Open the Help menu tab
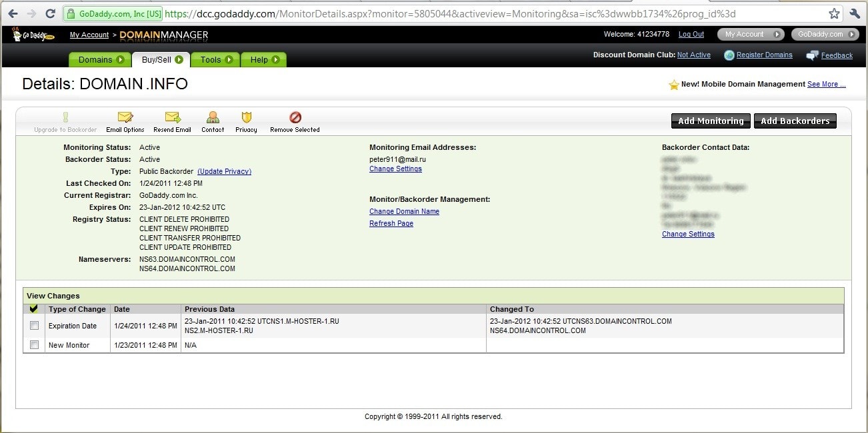This screenshot has width=868, height=433. [263, 60]
